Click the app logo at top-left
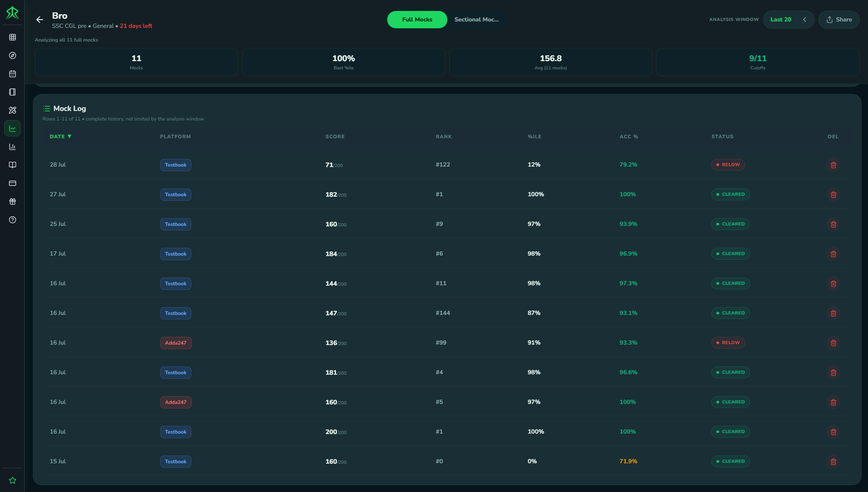This screenshot has height=492, width=868. tap(12, 12)
